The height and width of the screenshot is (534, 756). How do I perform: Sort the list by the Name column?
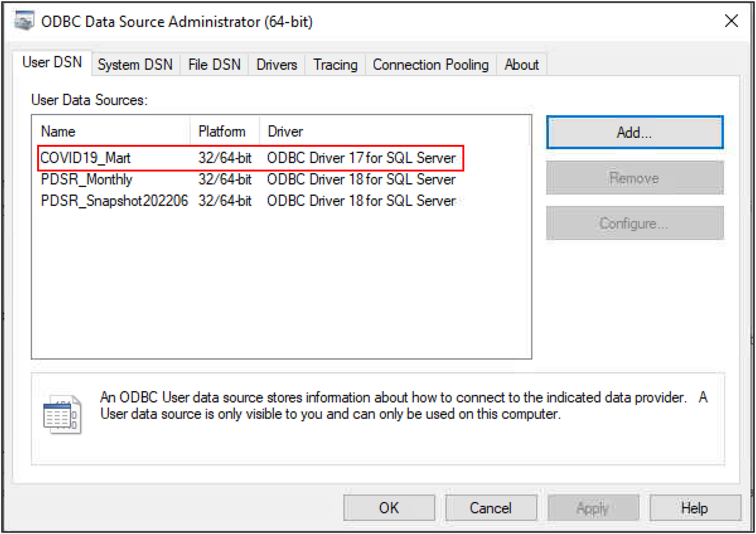coord(58,131)
